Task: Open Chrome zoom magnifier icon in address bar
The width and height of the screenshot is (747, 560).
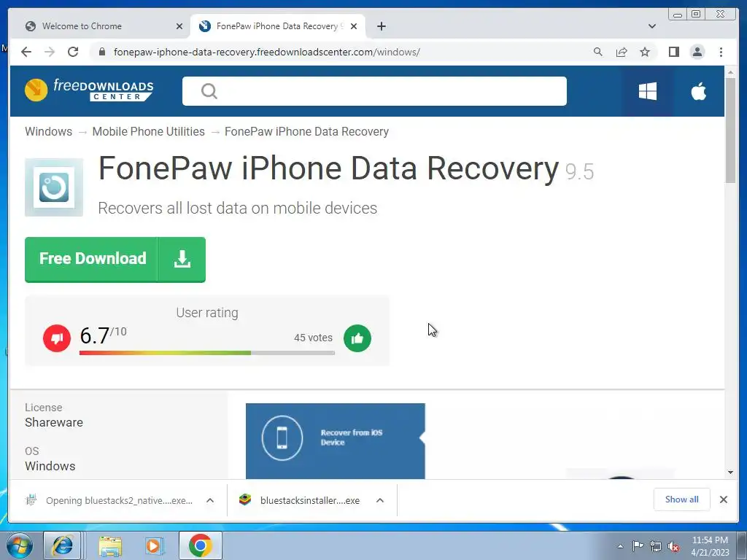Action: pyautogui.click(x=598, y=52)
